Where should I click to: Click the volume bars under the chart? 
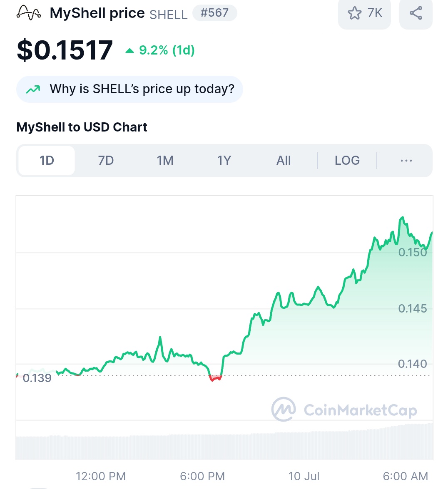coord(224,444)
